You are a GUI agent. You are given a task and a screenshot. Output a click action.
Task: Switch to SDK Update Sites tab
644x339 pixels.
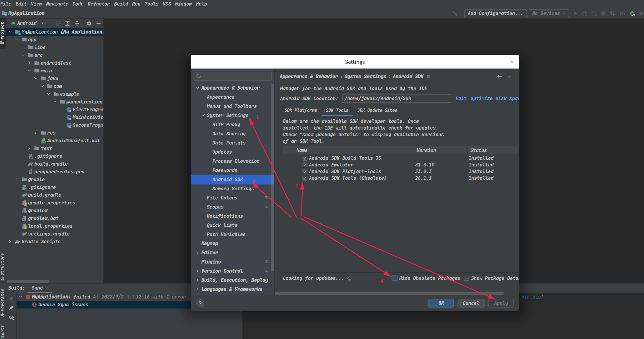377,110
